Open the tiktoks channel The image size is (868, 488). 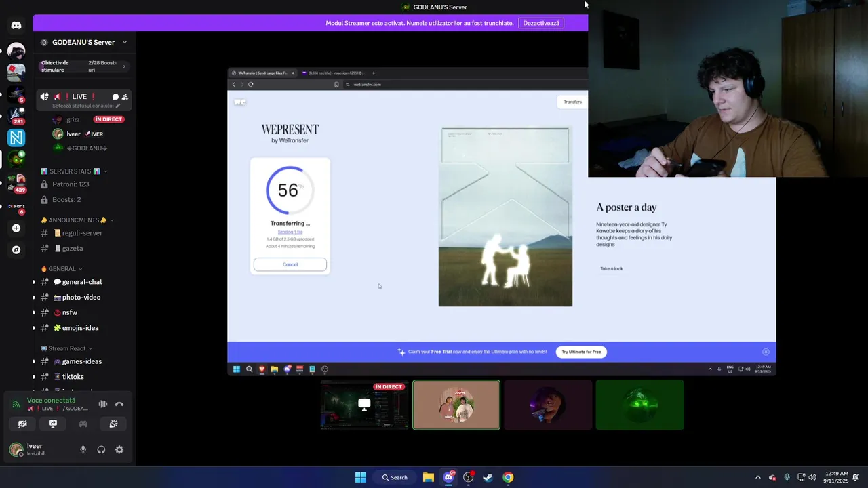pyautogui.click(x=84, y=377)
